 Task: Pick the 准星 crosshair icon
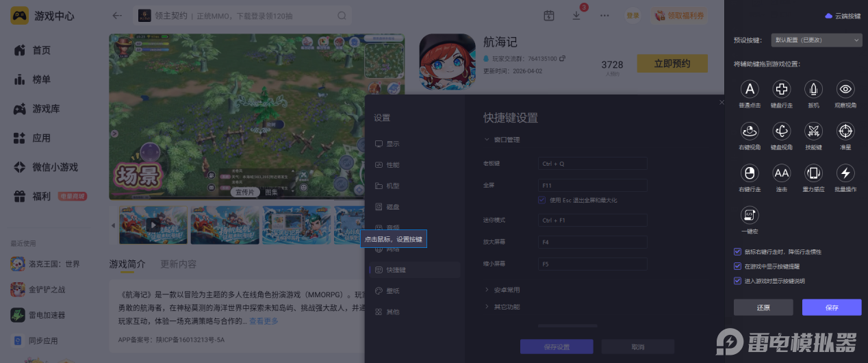point(846,131)
